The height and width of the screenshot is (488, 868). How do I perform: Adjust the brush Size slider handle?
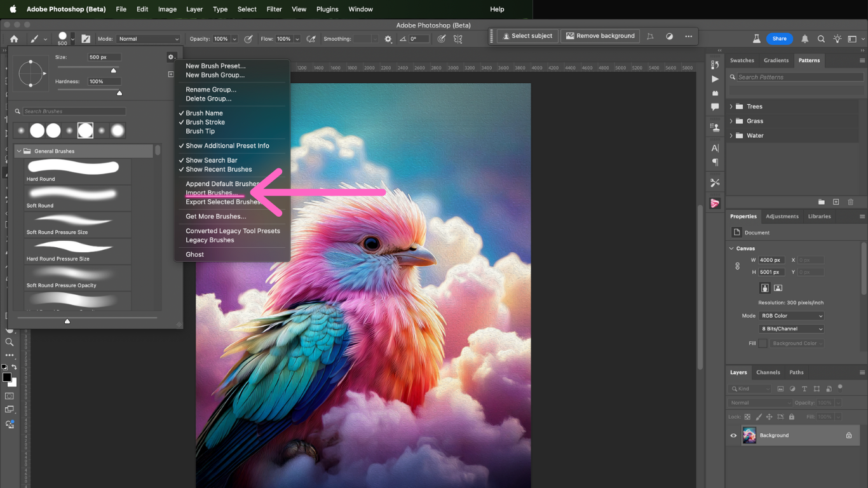(114, 71)
